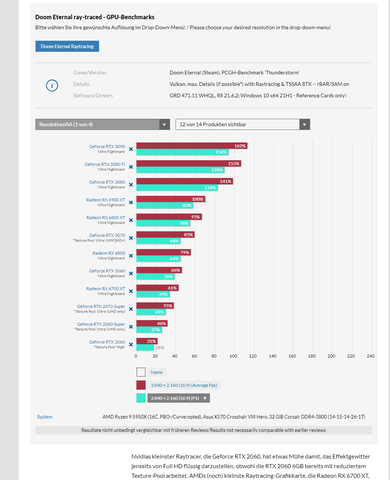The width and height of the screenshot is (390, 480).
Task: Click the info circle icon
Action: tap(52, 86)
